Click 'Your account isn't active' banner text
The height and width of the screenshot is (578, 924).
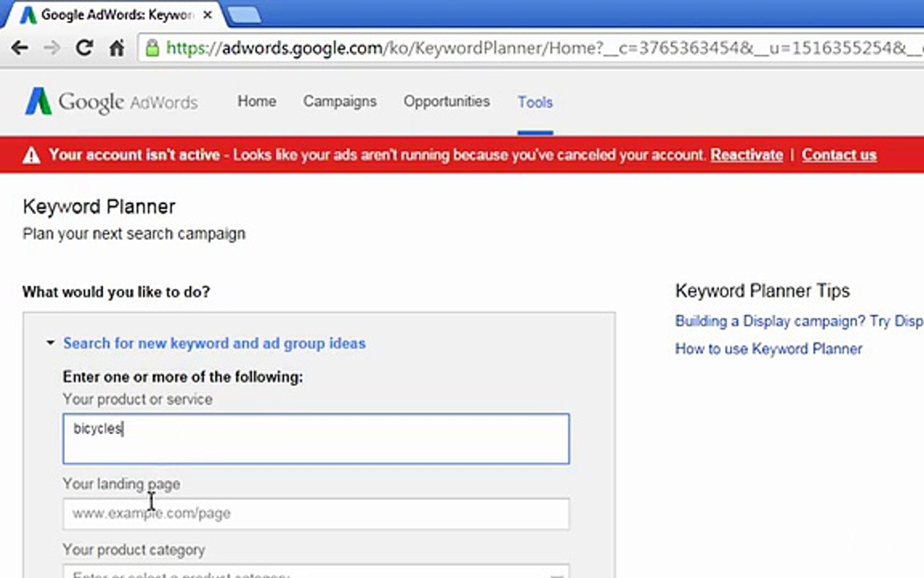click(134, 155)
